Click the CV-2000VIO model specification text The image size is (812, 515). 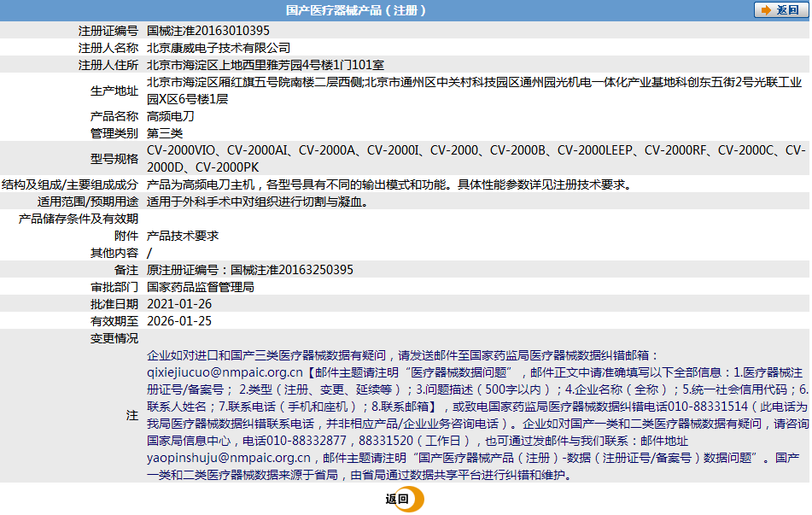(x=181, y=150)
